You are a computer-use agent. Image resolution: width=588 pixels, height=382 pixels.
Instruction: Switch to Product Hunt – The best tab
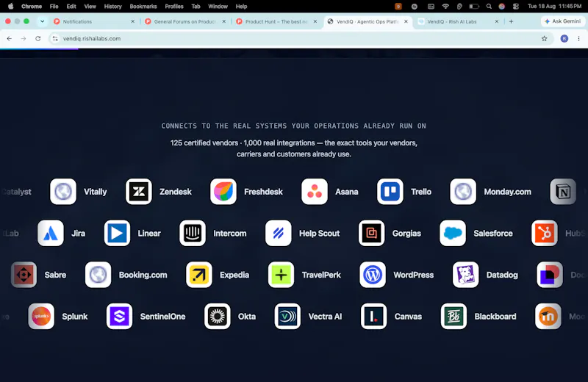coord(276,22)
